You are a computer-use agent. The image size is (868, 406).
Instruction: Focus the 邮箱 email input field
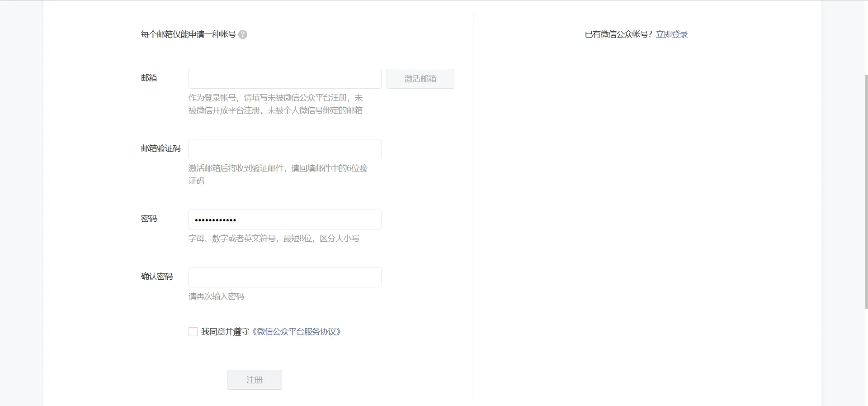click(x=285, y=79)
